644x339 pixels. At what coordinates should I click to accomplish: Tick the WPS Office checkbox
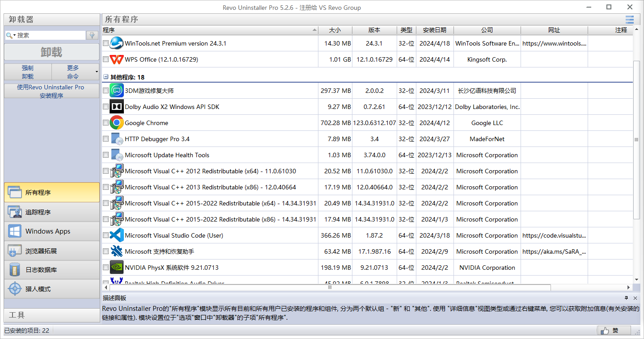106,59
